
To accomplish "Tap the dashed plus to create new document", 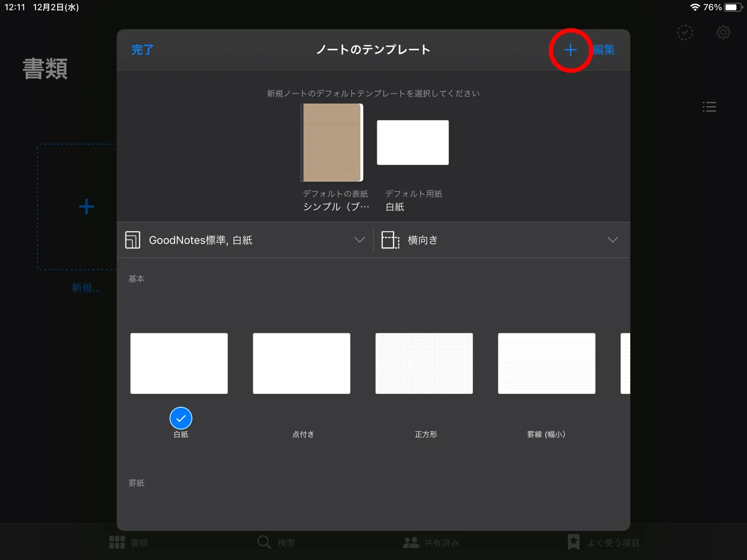I will pos(86,206).
